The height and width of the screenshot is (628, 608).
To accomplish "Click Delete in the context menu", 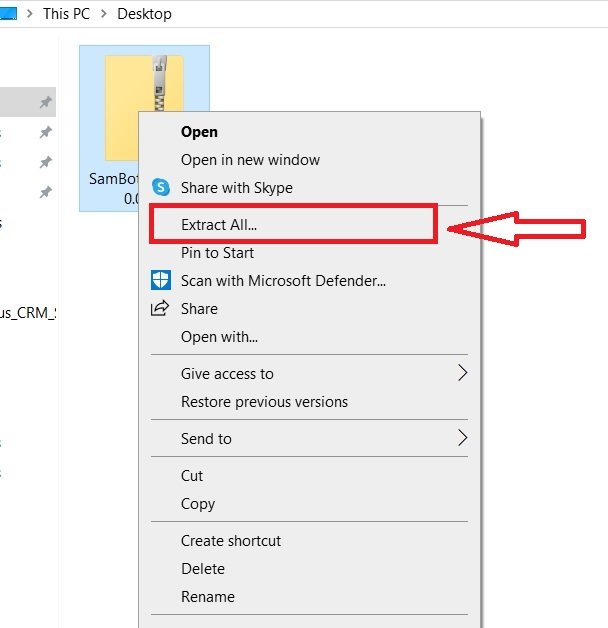I will tap(203, 568).
